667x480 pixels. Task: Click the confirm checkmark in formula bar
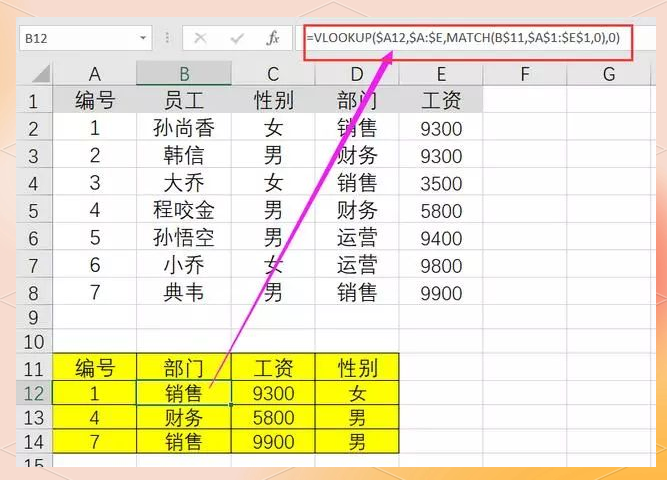coord(237,38)
